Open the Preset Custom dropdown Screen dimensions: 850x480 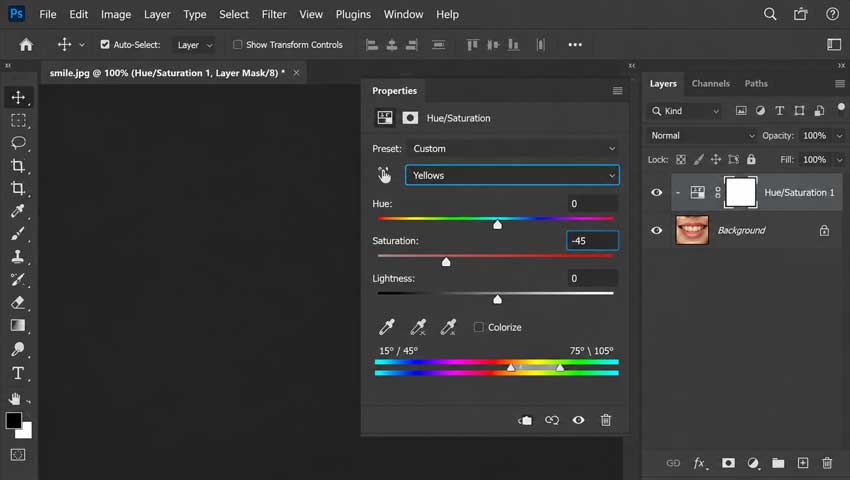[x=512, y=149]
